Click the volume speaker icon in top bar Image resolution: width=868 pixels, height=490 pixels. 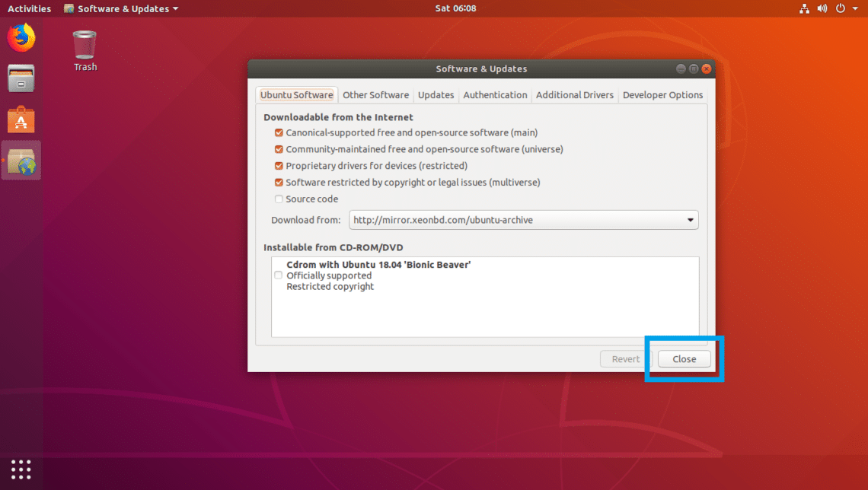point(822,8)
